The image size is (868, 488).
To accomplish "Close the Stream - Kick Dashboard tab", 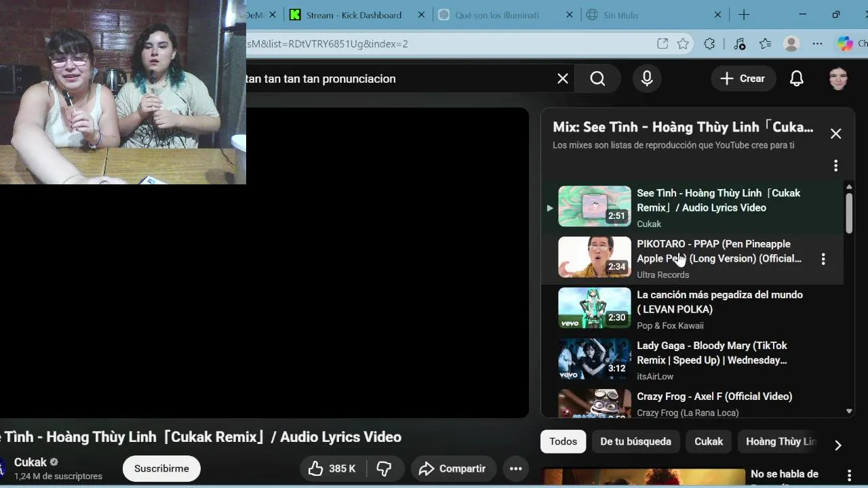I will (421, 15).
